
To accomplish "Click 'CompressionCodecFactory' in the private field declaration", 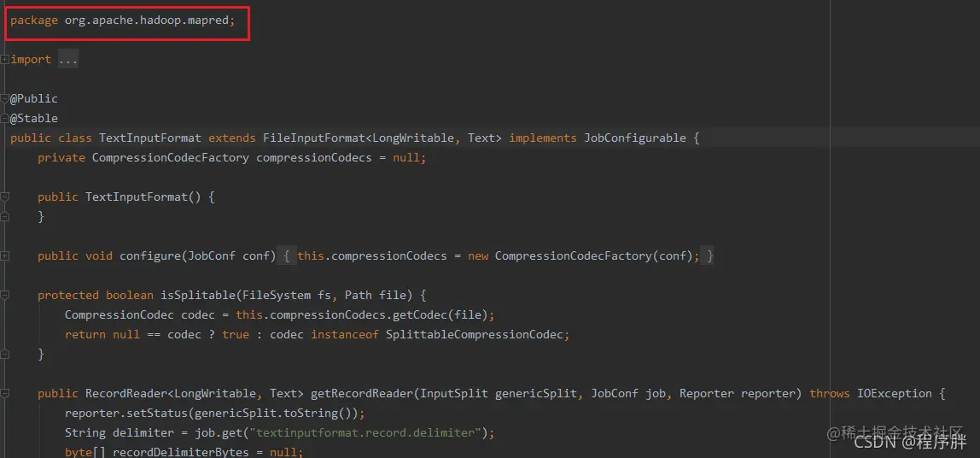I will 170,158.
